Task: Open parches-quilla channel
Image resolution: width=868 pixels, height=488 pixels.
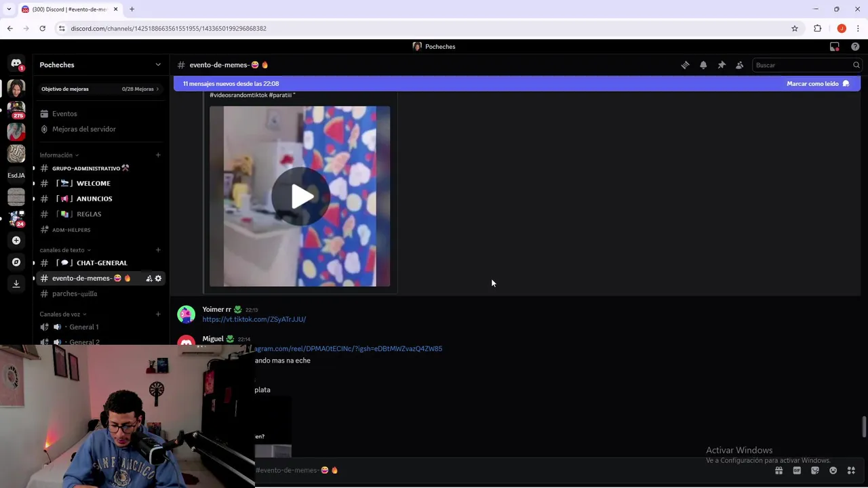Action: [x=100, y=293]
